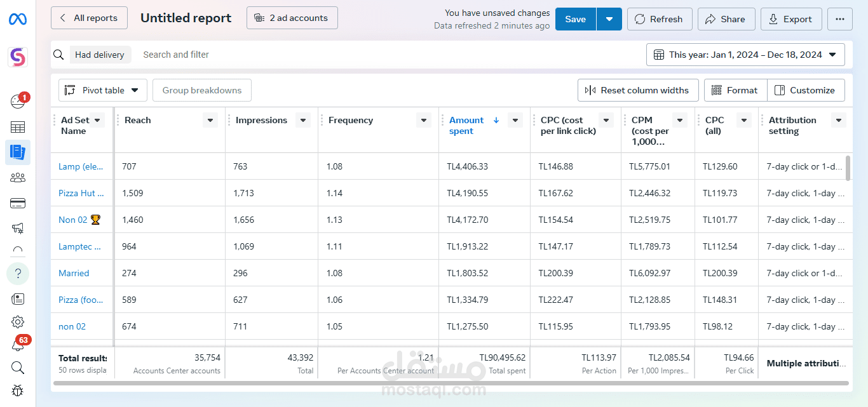Expand the Reach column options arrow

pyautogui.click(x=210, y=120)
